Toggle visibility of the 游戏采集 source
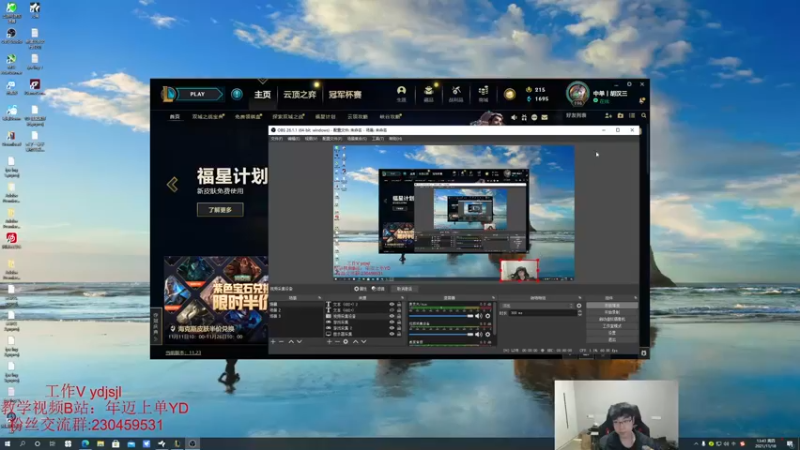This screenshot has width=800, height=450. (x=392, y=322)
